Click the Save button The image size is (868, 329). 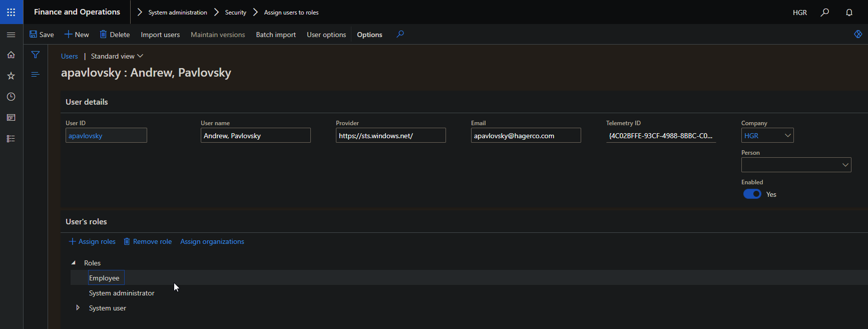click(x=42, y=35)
